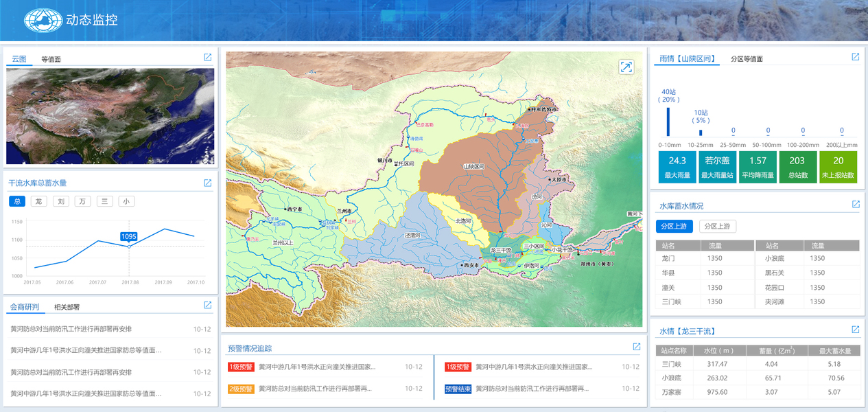
Task: Click the 最大蓄水量 column header
Action: [835, 351]
